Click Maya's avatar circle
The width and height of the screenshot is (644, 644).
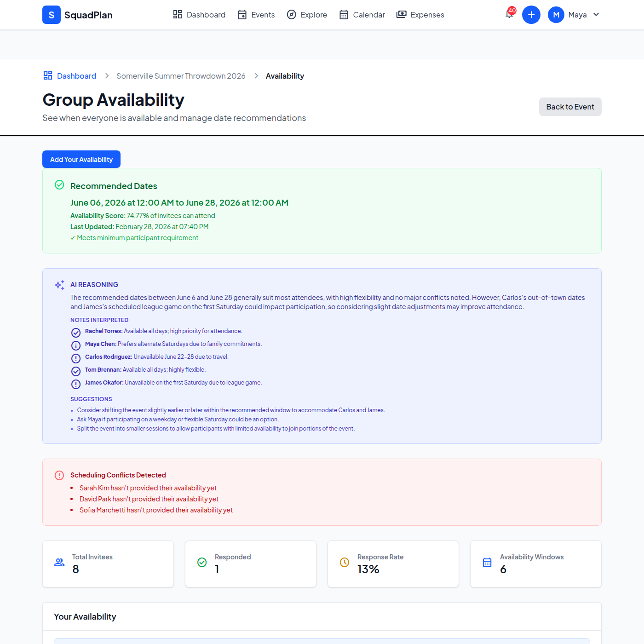(556, 15)
